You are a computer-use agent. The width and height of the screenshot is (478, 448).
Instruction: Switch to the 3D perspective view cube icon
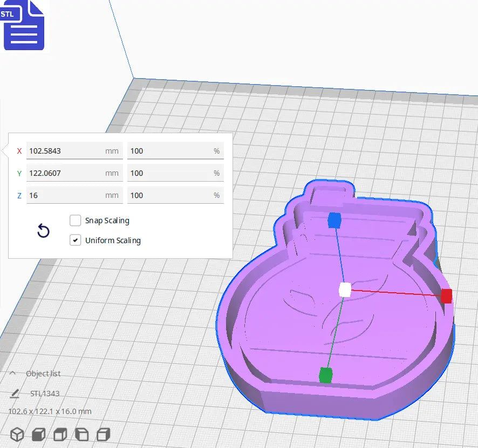[17, 435]
